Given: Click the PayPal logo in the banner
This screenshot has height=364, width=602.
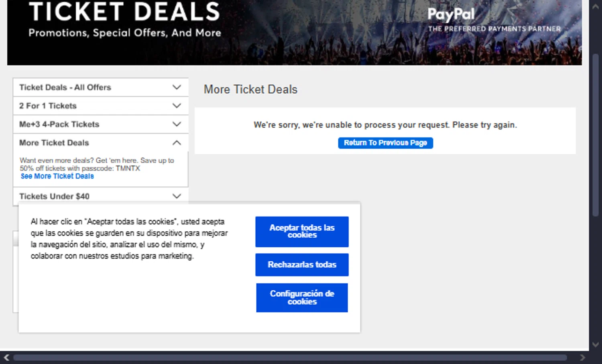Looking at the screenshot, I should [451, 14].
